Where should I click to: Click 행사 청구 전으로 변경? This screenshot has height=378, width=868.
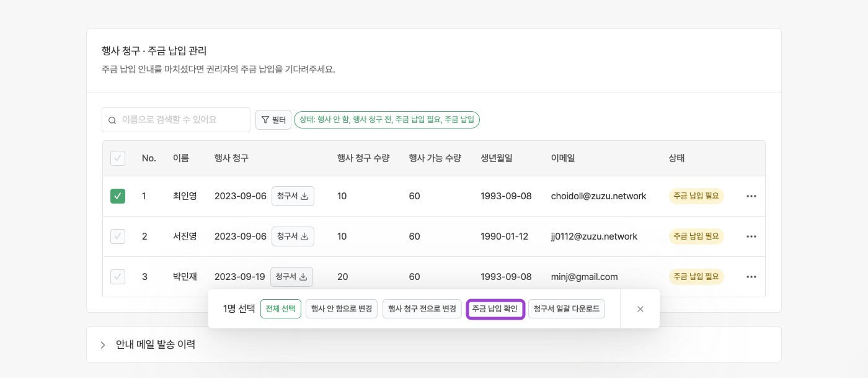coord(422,309)
